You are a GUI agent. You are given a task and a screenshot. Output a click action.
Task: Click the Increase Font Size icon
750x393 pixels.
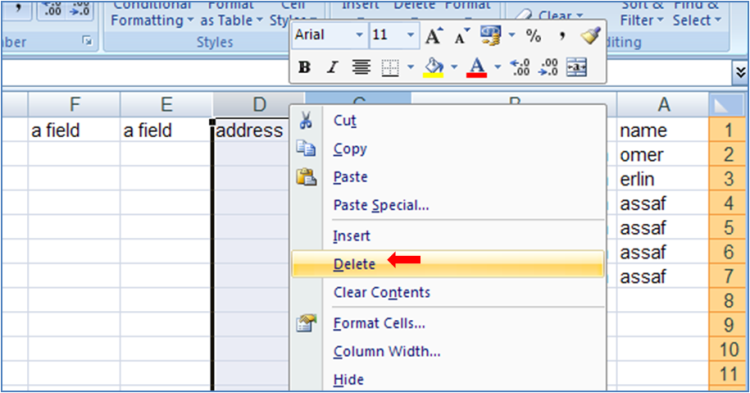(434, 36)
